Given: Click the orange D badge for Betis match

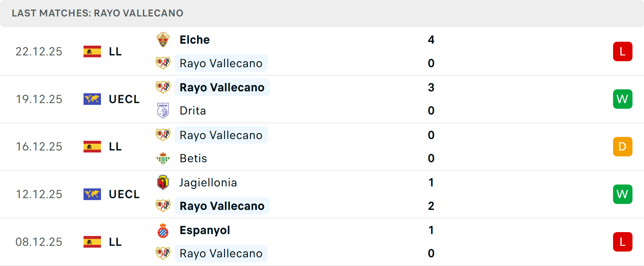Looking at the screenshot, I should coord(623,147).
